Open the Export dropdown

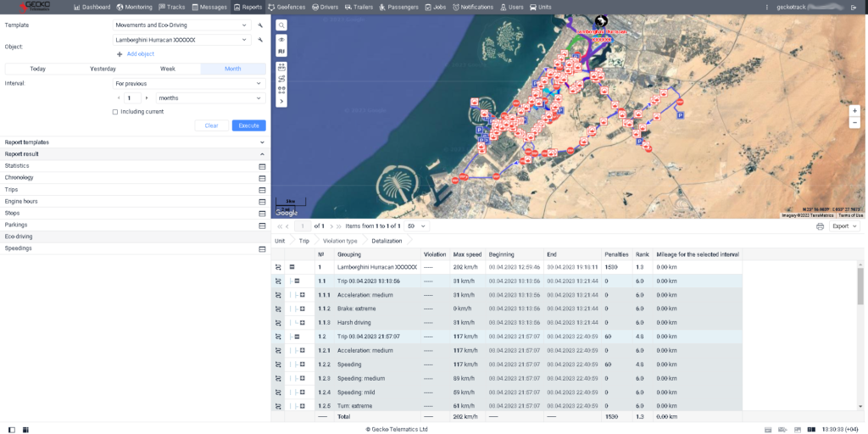[x=844, y=226]
